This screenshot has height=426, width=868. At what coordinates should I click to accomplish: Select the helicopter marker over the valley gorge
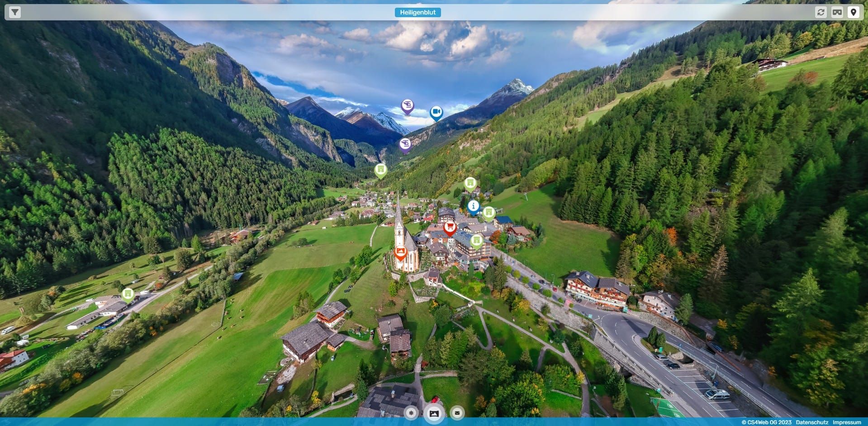click(405, 145)
